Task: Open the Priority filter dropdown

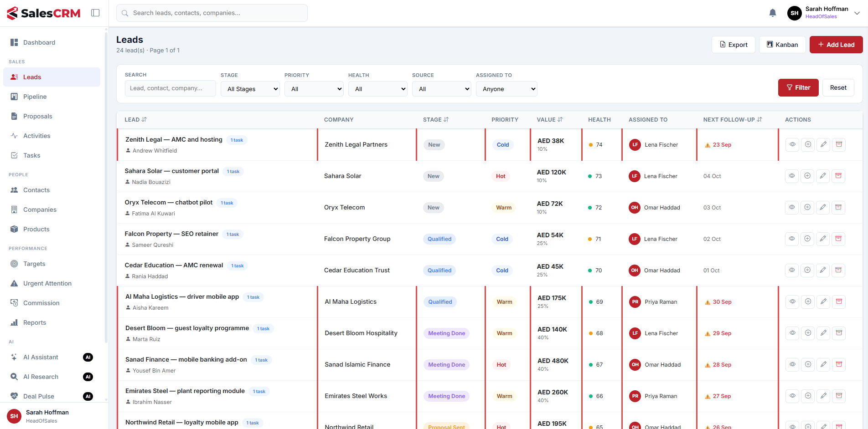Action: pos(314,89)
